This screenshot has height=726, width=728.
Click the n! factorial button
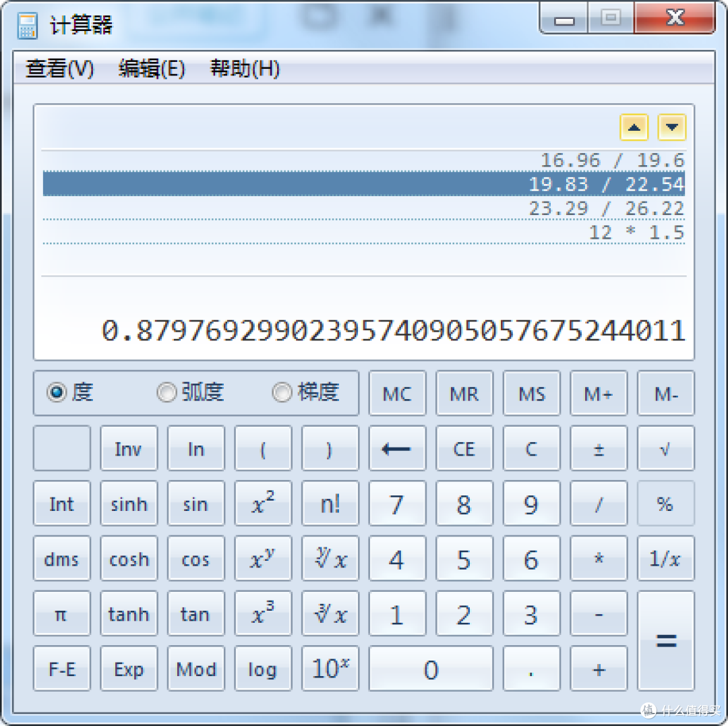coord(330,504)
